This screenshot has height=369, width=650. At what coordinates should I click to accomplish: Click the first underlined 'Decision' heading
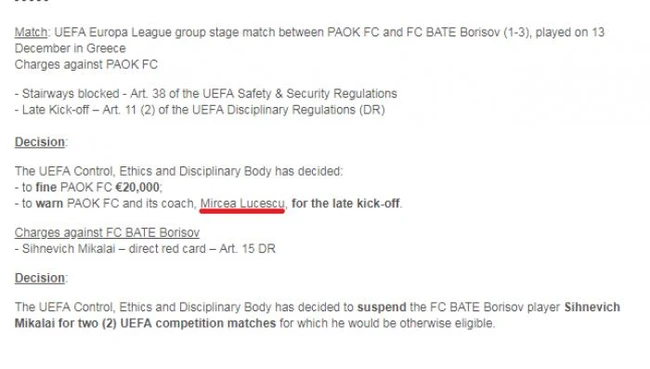pos(40,142)
